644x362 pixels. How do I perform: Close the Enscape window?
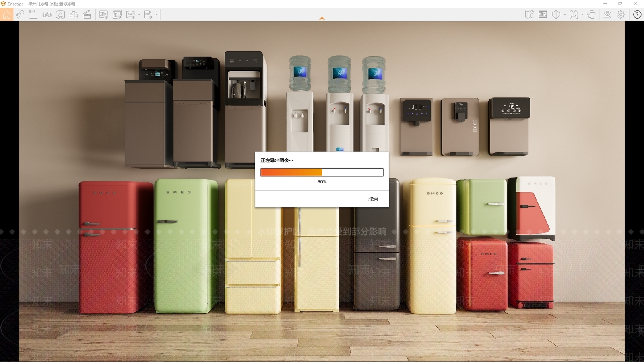(636, 4)
